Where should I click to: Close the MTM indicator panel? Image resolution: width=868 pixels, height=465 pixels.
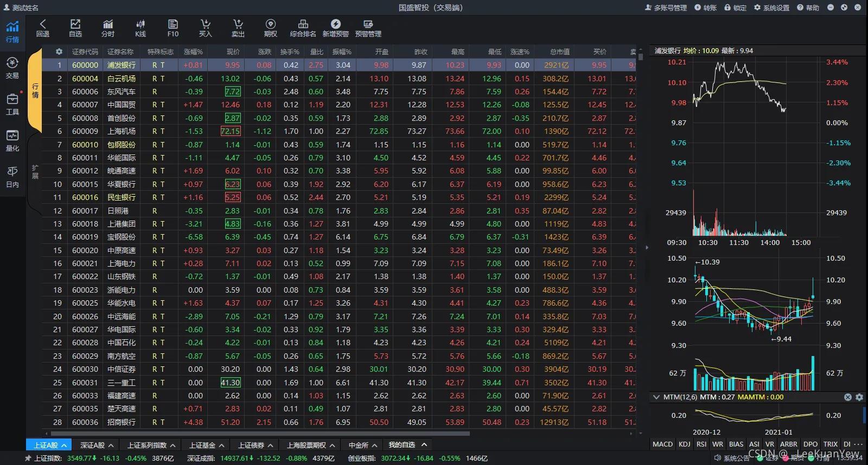tap(848, 397)
